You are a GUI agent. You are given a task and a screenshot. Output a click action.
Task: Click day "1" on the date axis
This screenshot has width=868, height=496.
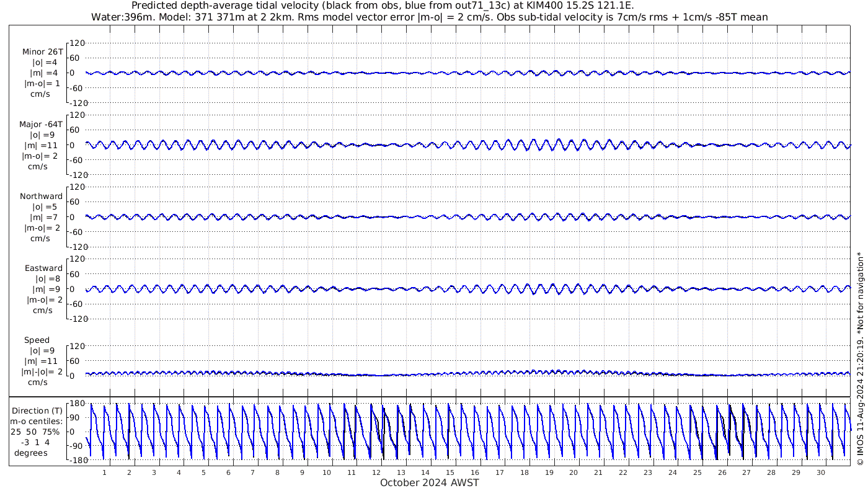[104, 472]
